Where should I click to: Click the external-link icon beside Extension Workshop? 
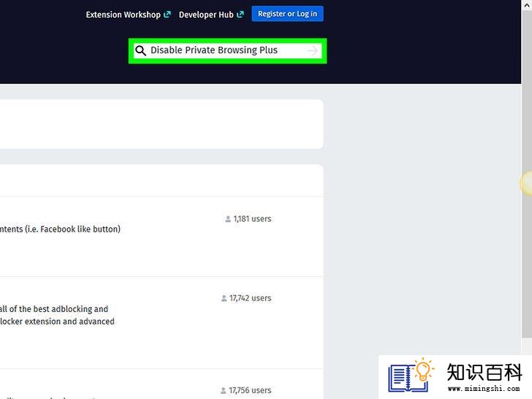167,15
